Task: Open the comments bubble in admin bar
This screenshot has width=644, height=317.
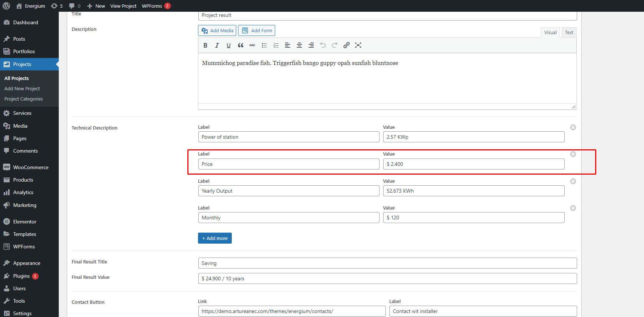Action: [x=75, y=6]
